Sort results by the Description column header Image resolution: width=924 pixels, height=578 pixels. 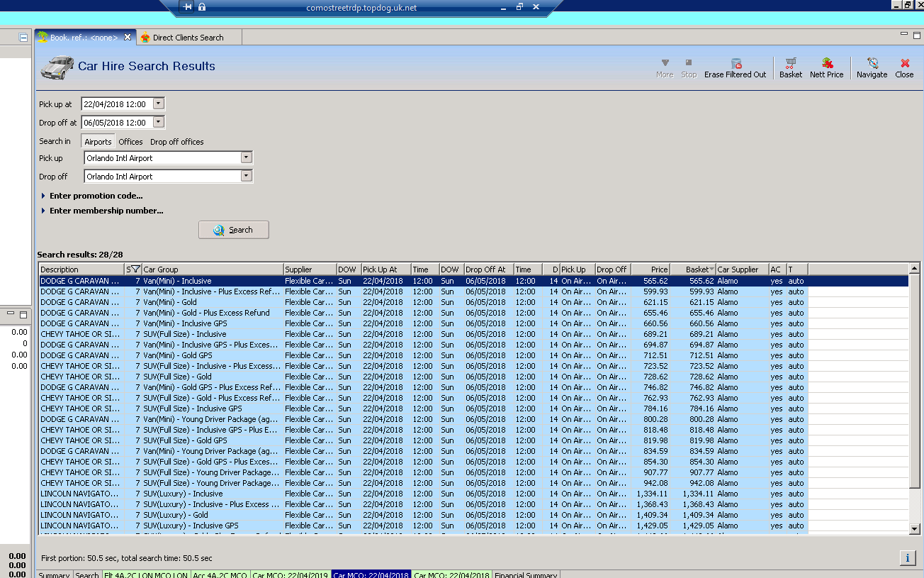pos(81,269)
